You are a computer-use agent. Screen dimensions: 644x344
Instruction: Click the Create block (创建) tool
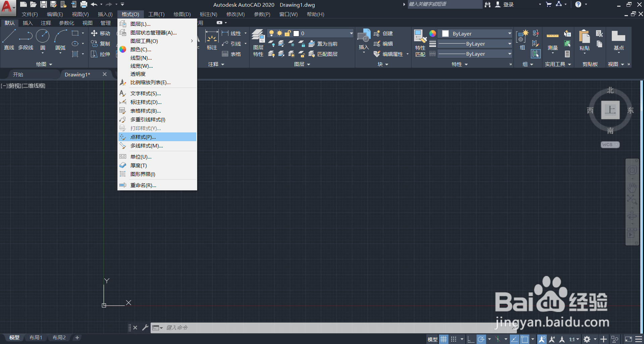coord(383,34)
